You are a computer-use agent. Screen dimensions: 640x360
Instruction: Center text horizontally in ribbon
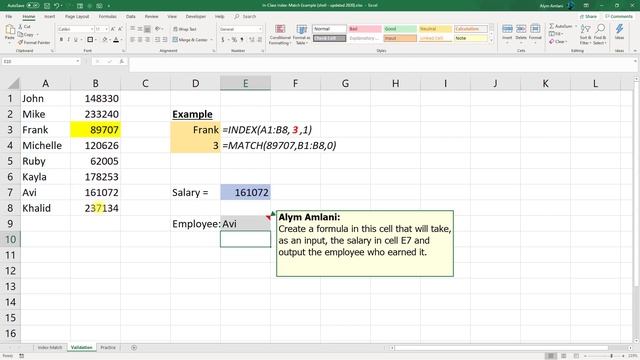tap(140, 40)
